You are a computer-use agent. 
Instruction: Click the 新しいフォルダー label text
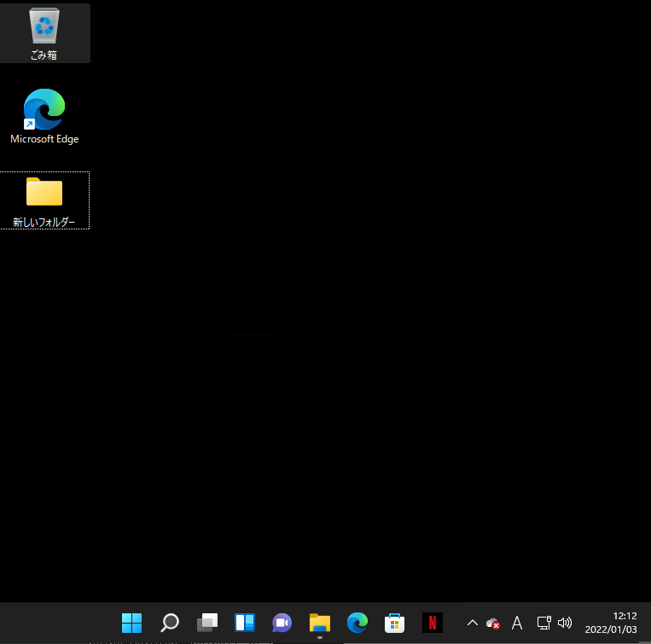click(x=44, y=223)
